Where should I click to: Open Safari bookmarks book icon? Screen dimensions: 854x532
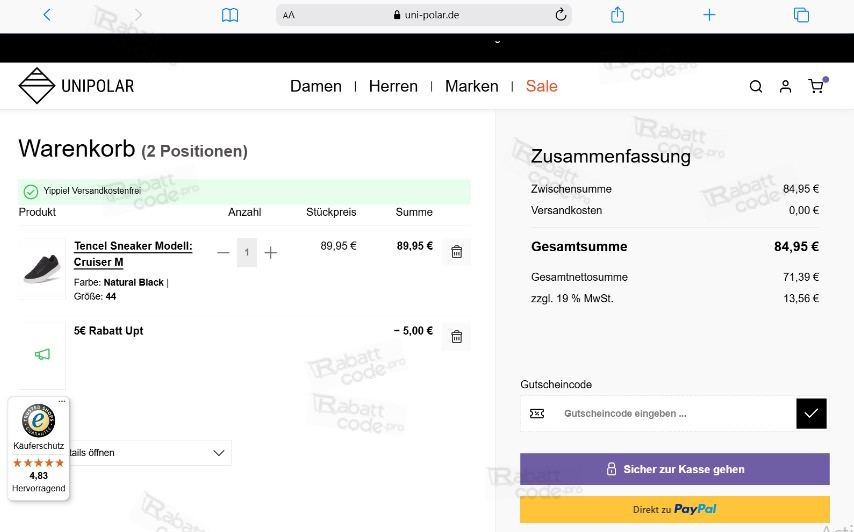click(230, 15)
